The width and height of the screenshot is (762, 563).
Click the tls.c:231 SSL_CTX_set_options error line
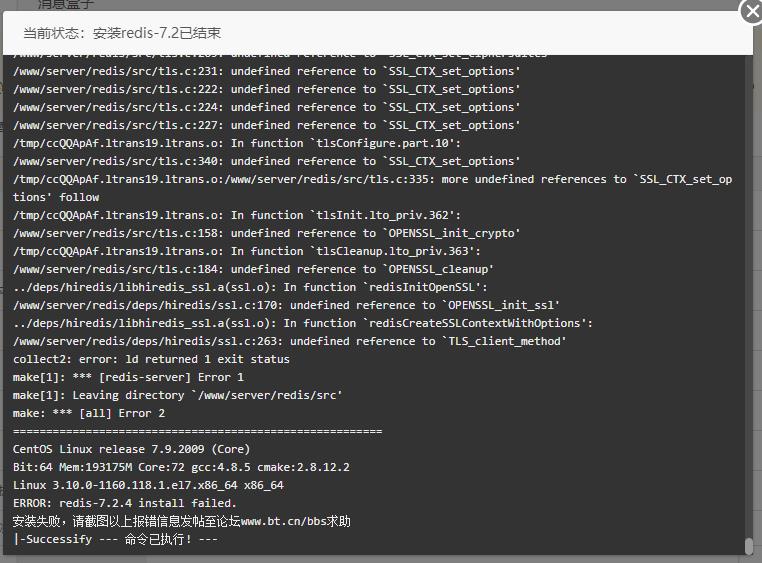(x=266, y=71)
